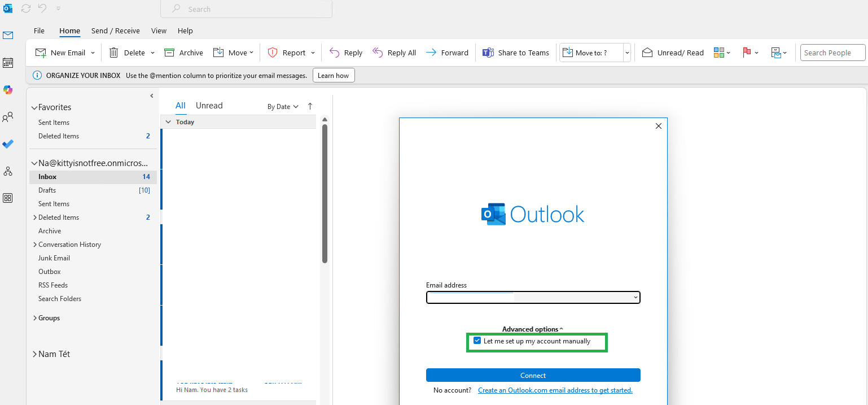868x405 pixels.
Task: Click the Connect button
Action: (x=533, y=375)
